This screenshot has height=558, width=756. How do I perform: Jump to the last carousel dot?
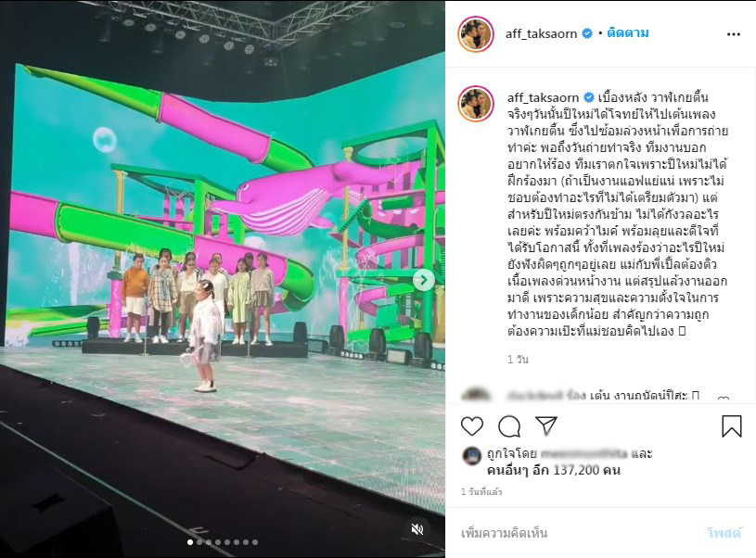pos(255,542)
